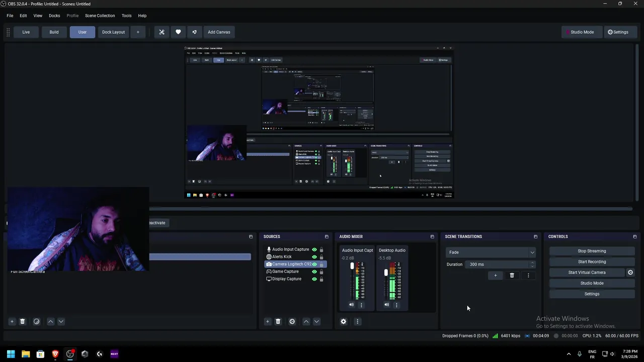Float the Audio Mixer dock panel

[x=432, y=237]
